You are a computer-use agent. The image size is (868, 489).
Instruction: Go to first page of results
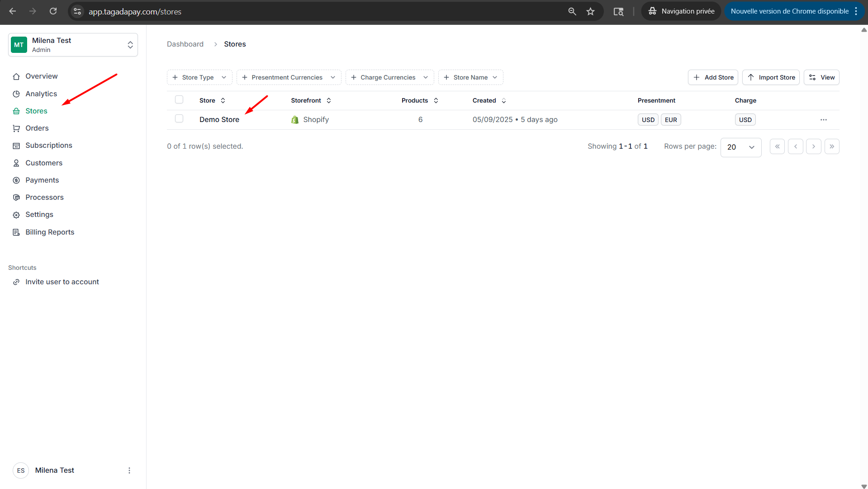pos(777,146)
